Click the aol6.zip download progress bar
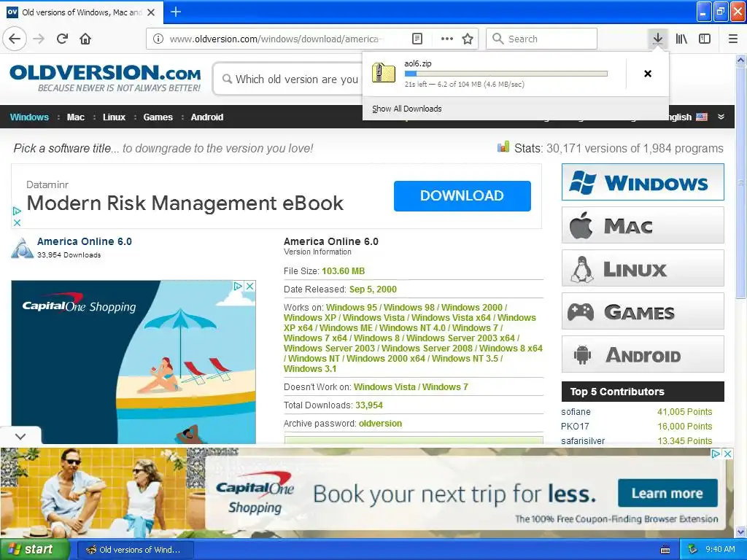The image size is (747, 560). pyautogui.click(x=506, y=74)
